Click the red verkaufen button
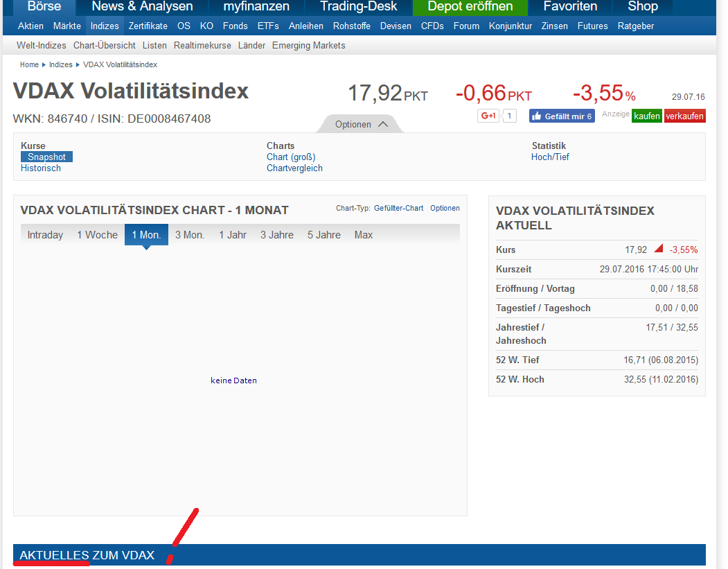The height and width of the screenshot is (569, 728). (685, 116)
